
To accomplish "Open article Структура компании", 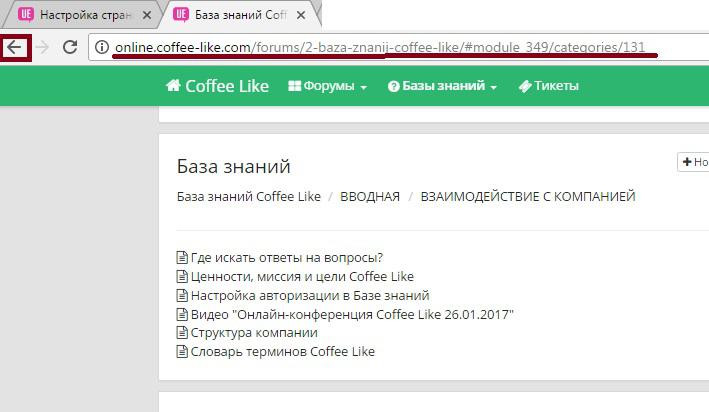I will pos(254,332).
